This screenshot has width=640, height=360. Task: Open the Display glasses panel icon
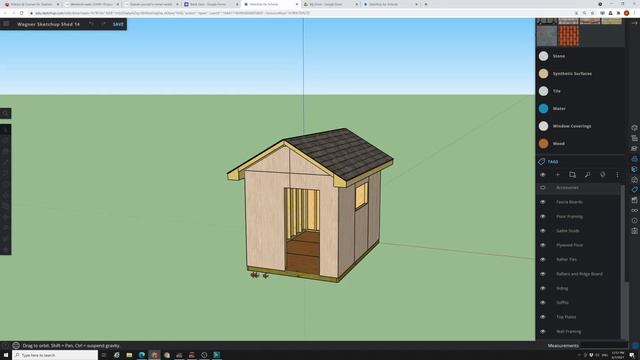[x=634, y=210]
